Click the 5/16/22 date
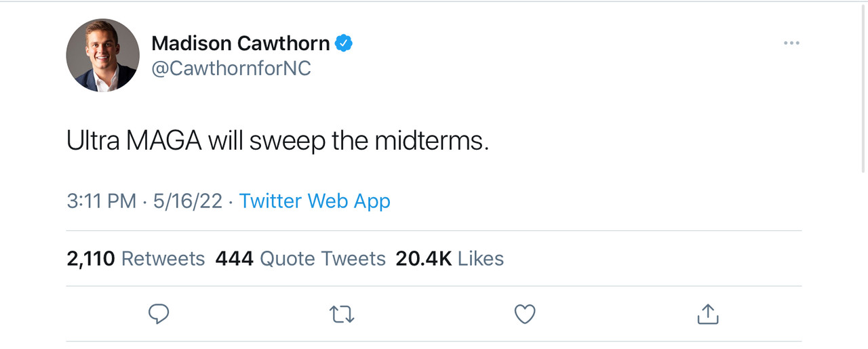 coord(188,201)
